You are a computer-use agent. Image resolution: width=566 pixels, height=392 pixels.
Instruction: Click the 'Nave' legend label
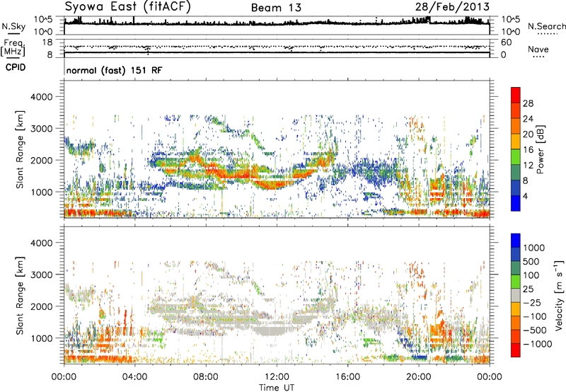538,49
